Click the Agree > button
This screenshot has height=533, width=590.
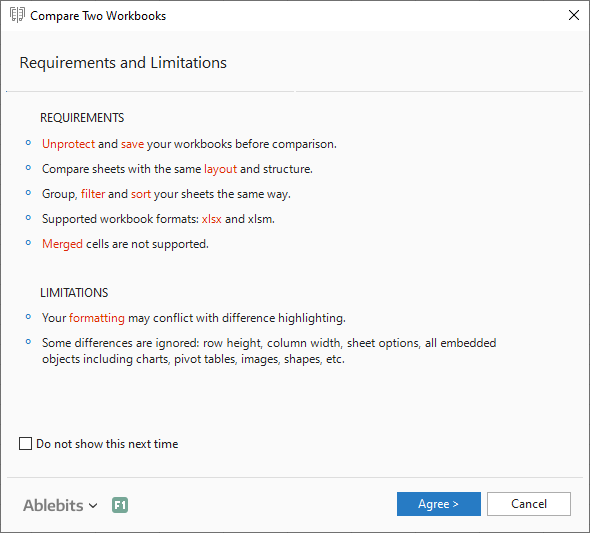click(438, 504)
